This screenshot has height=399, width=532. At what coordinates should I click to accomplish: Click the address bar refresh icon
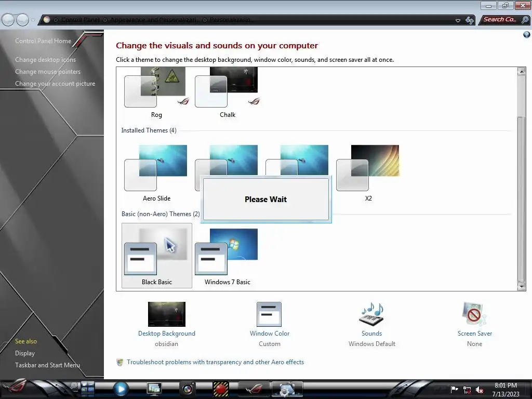tap(470, 20)
